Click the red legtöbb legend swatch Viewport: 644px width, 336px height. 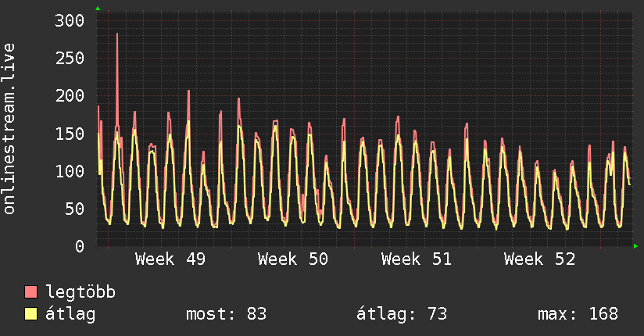[31, 292]
